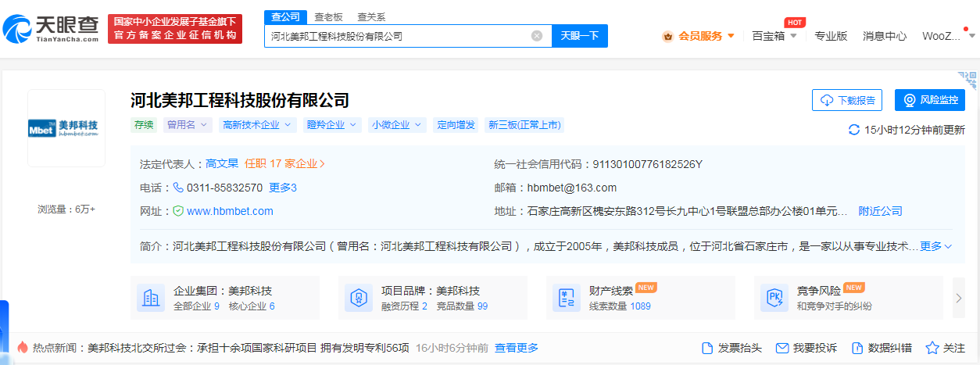The width and height of the screenshot is (980, 365).
Task: Open 线索数量 1089 count
Action: click(x=620, y=306)
